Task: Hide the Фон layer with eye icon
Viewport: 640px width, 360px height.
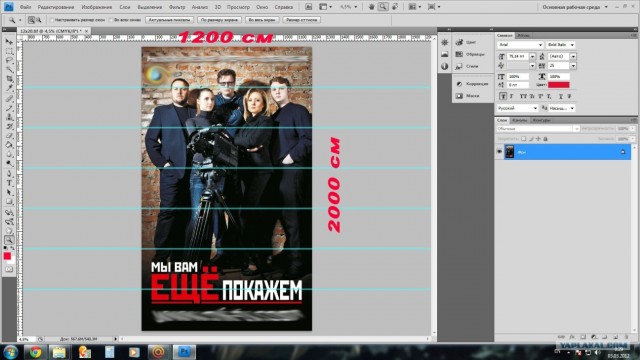Action: 499,151
